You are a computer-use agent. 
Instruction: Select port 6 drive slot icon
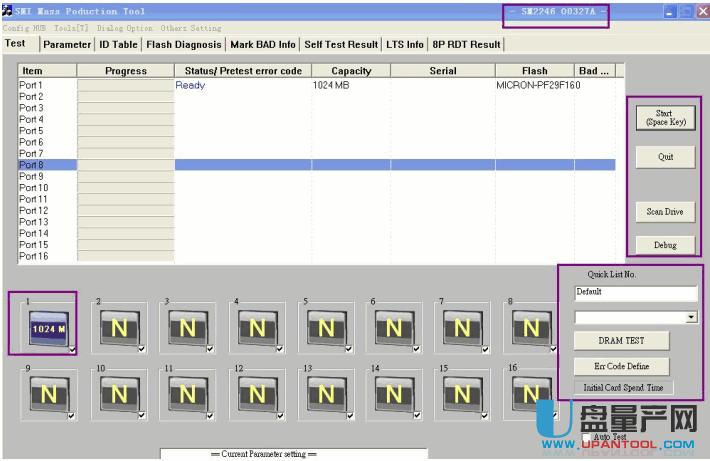[393, 327]
